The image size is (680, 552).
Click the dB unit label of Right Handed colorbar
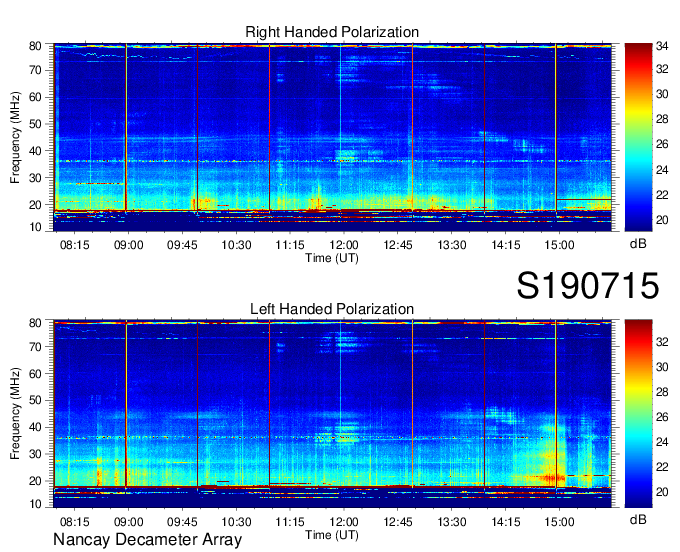click(x=638, y=244)
